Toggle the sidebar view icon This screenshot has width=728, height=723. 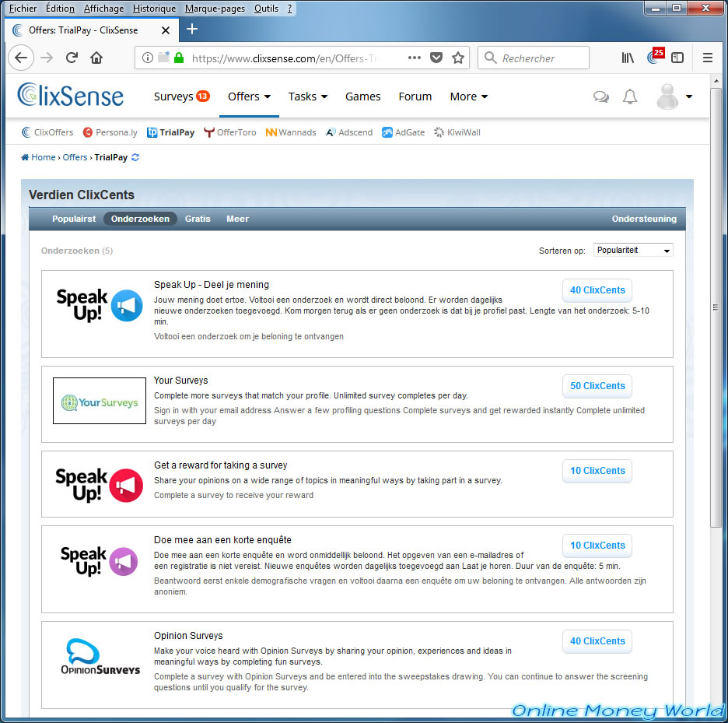click(x=677, y=58)
